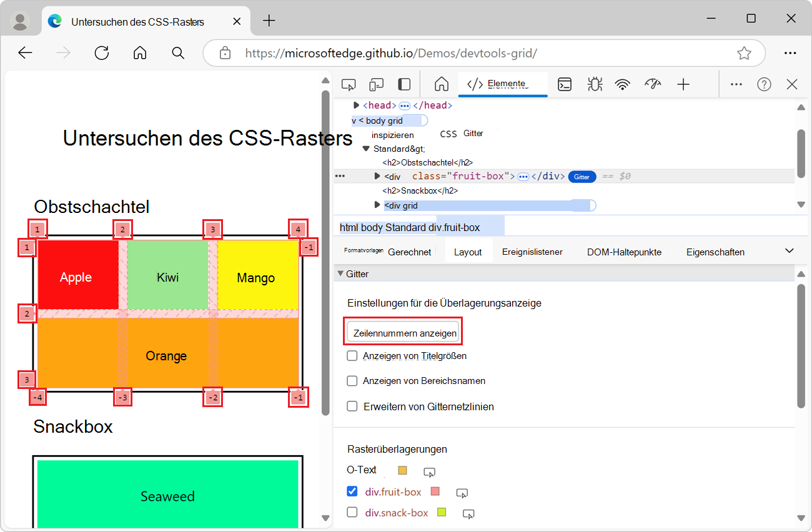The image size is (812, 532).
Task: Open Customize and control DevTools menu
Action: 736,84
